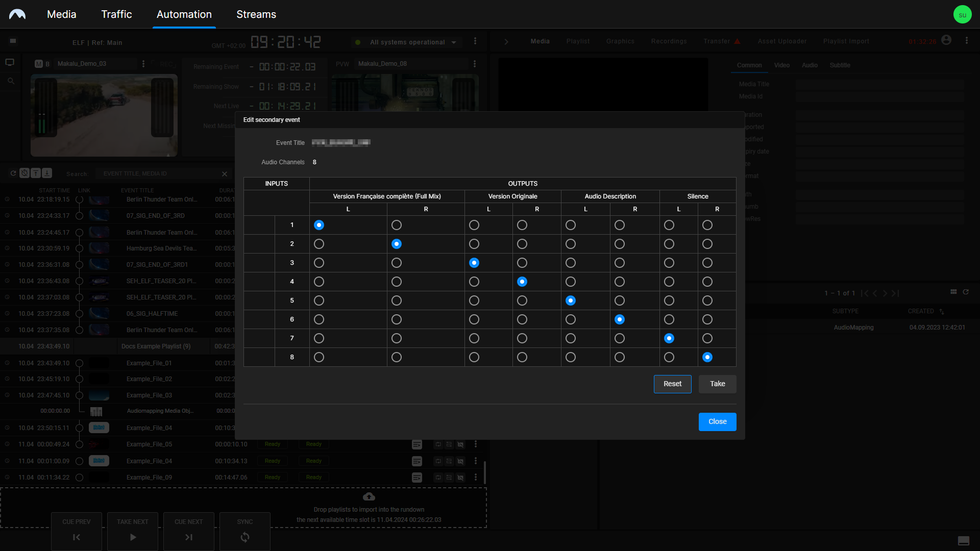Apply the mapping with the Take button
The image size is (980, 551).
click(717, 384)
